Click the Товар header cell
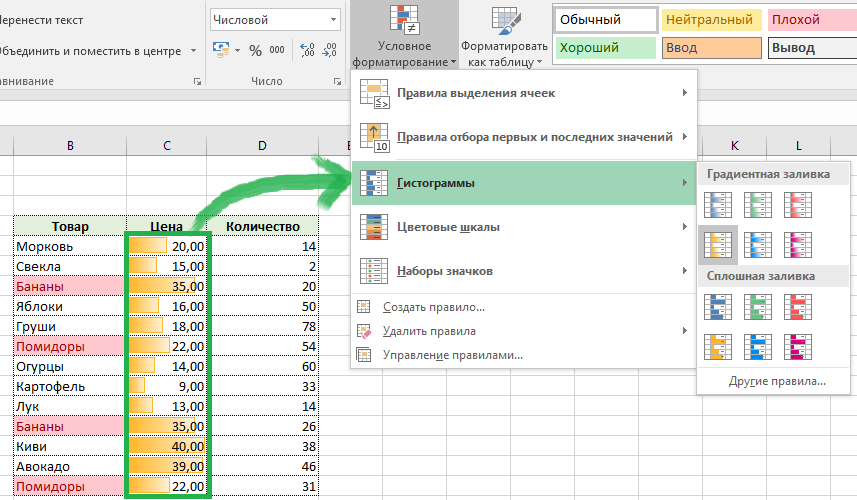The height and width of the screenshot is (500, 857). click(70, 226)
